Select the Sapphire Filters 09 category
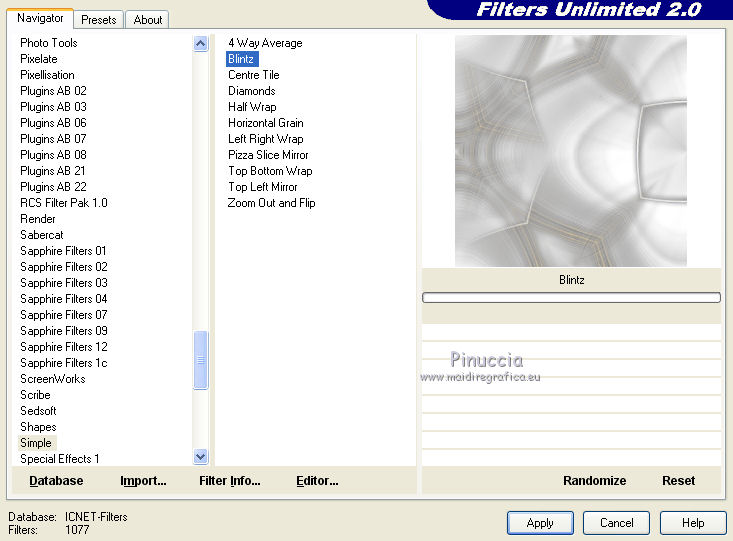Screen dimensions: 733x541 (x=64, y=331)
